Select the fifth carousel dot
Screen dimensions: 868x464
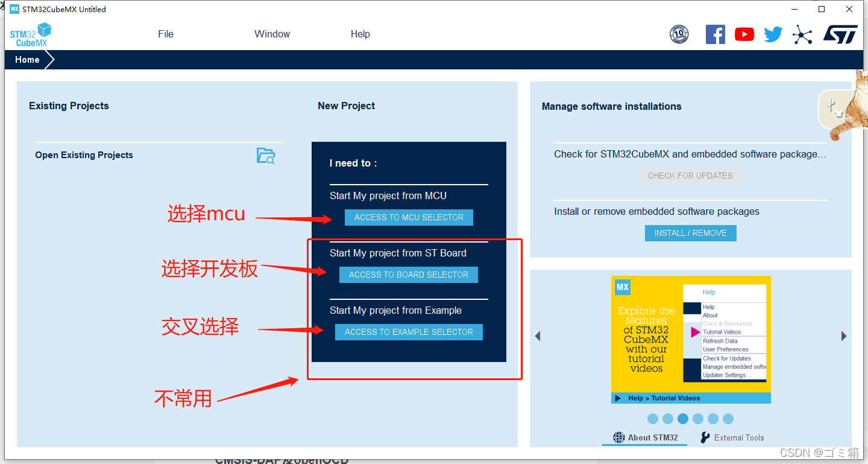(713, 419)
